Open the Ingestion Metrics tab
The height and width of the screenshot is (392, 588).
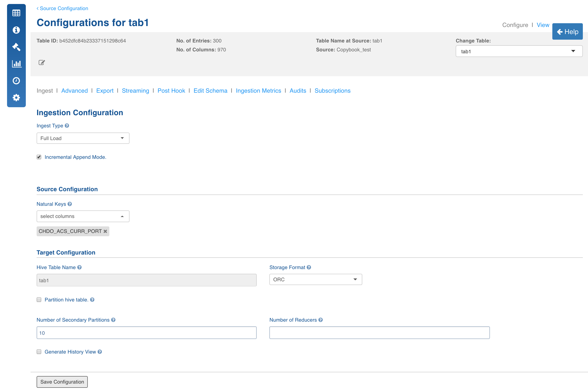click(259, 91)
